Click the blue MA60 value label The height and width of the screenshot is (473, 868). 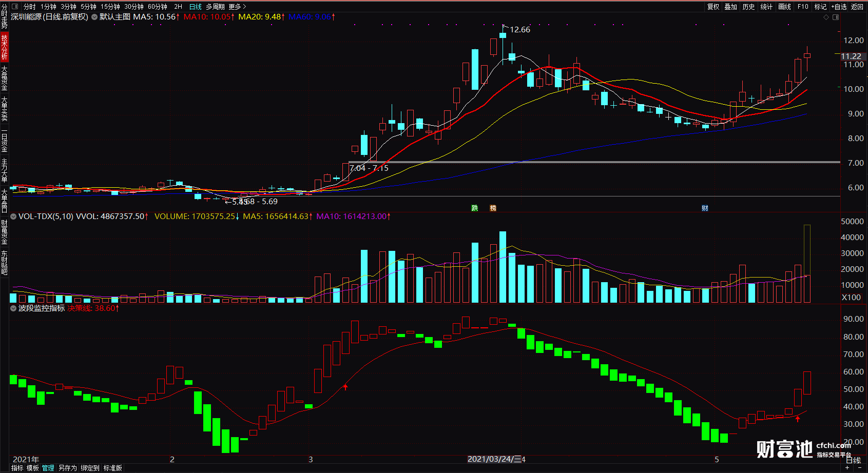(x=312, y=17)
